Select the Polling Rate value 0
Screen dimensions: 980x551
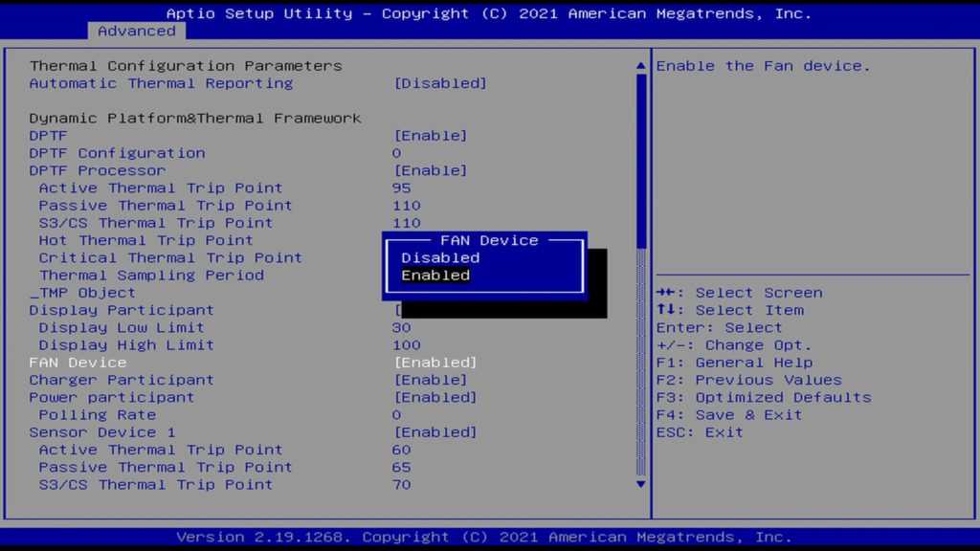click(396, 415)
